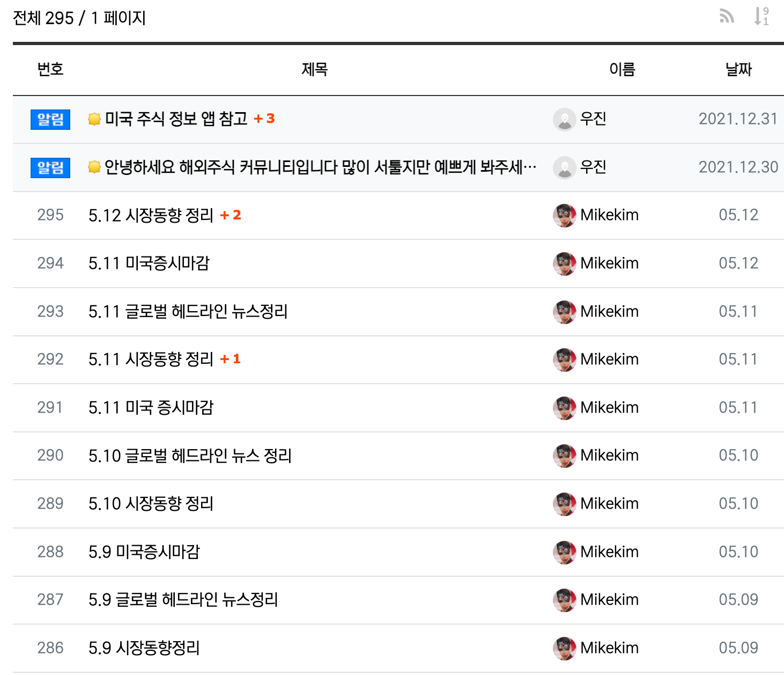The height and width of the screenshot is (675, 784).
Task: Click author name Mikekim on post 288
Action: 609,552
